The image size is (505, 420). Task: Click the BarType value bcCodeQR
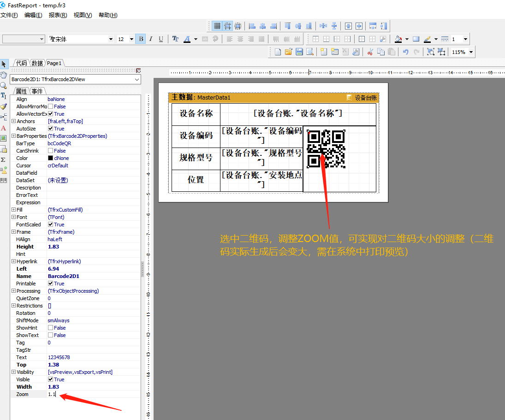[x=59, y=143]
